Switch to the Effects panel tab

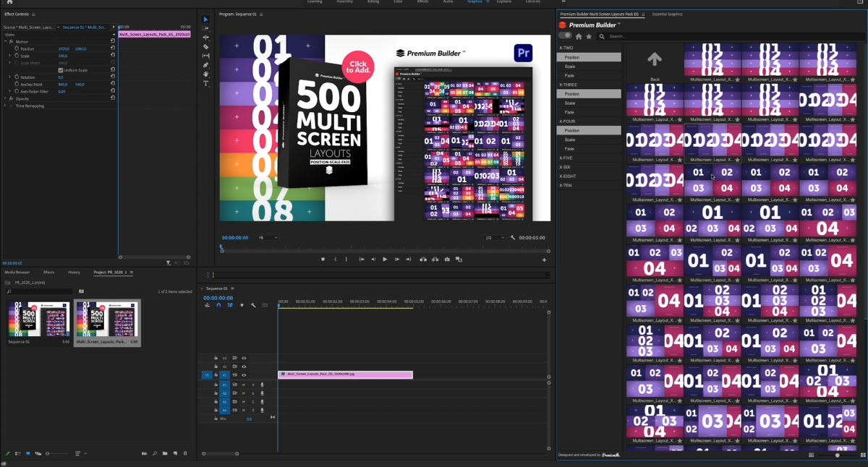49,273
